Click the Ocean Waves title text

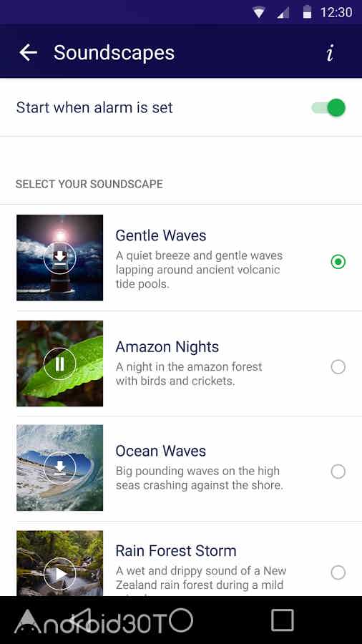click(160, 451)
